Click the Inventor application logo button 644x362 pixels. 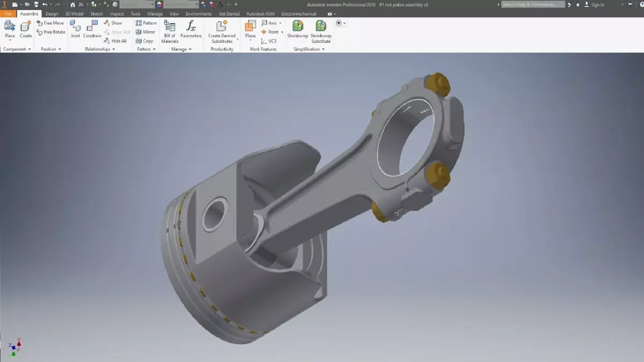tap(4, 4)
